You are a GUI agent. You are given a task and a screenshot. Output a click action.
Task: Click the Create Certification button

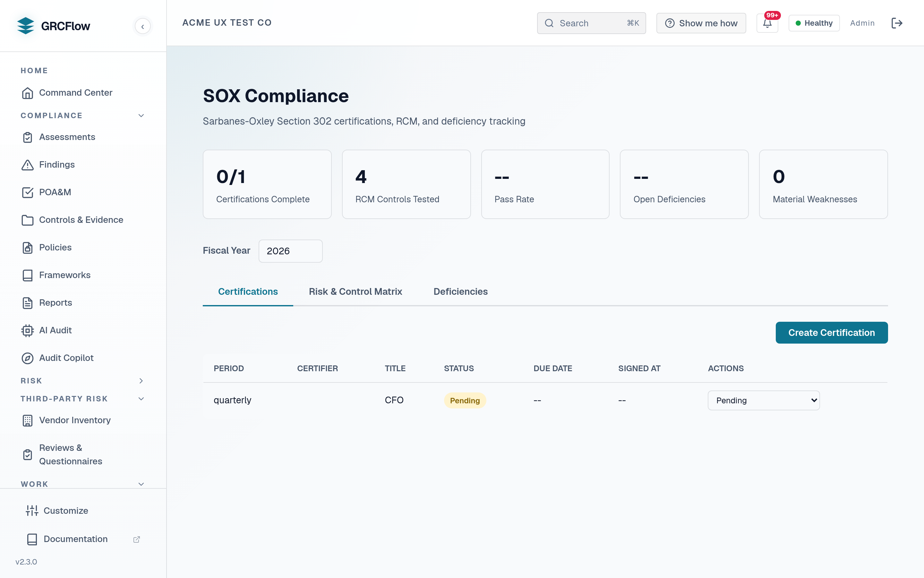(x=832, y=333)
